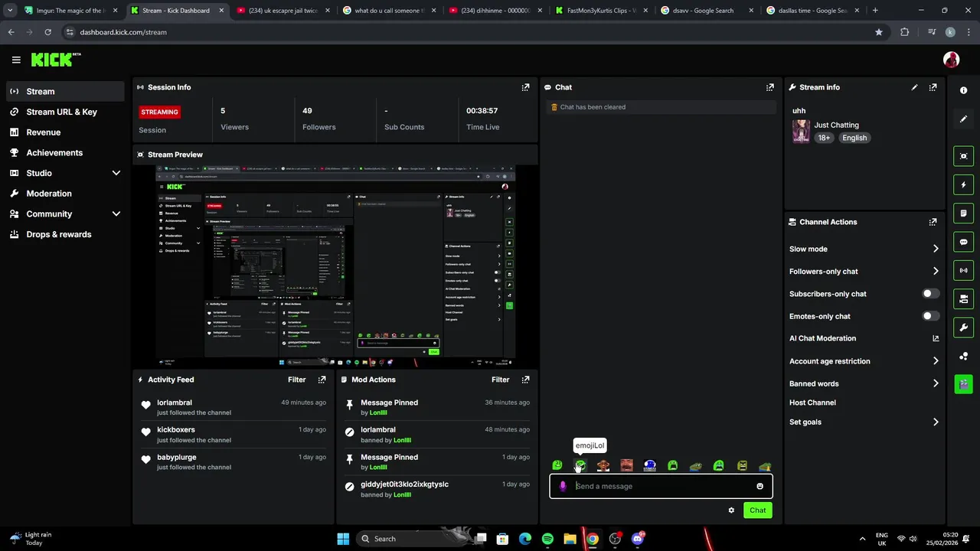Image resolution: width=980 pixels, height=551 pixels.
Task: Expand the Community sidebar section
Action: point(116,214)
